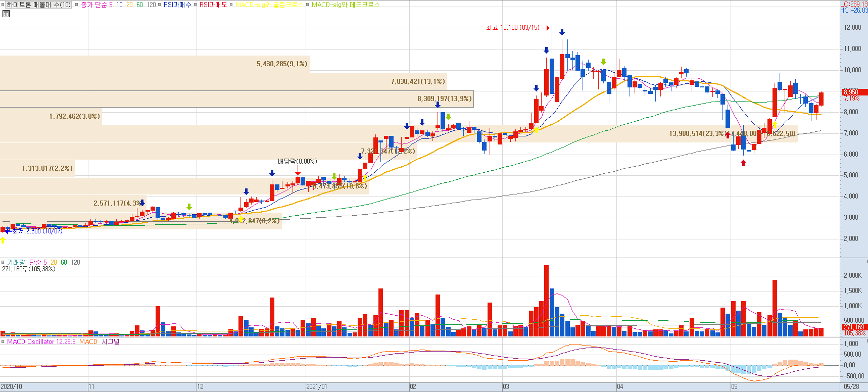Image resolution: width=868 pixels, height=392 pixels.
Task: Click the HC:-26.03 readout
Action: 854,10
